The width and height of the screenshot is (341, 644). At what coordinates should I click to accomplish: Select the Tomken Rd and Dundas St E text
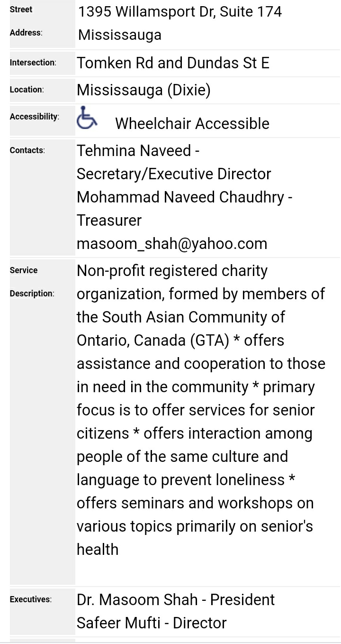[173, 63]
